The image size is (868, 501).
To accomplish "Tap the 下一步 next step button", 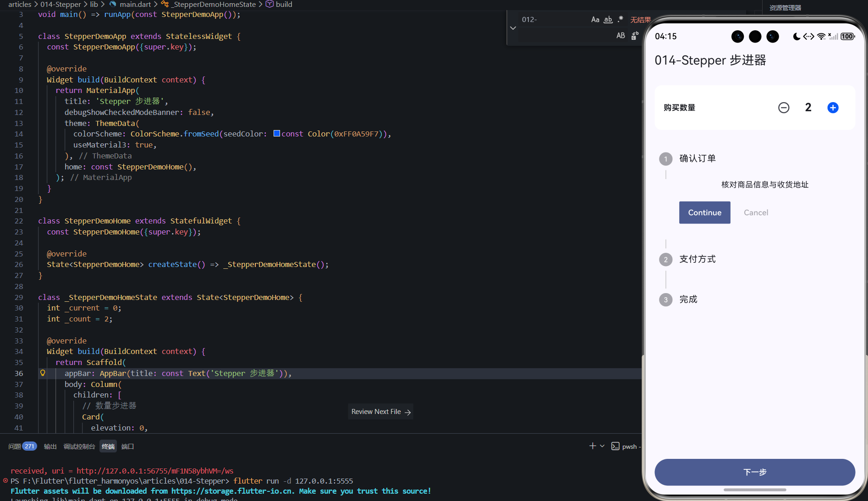I will (754, 472).
